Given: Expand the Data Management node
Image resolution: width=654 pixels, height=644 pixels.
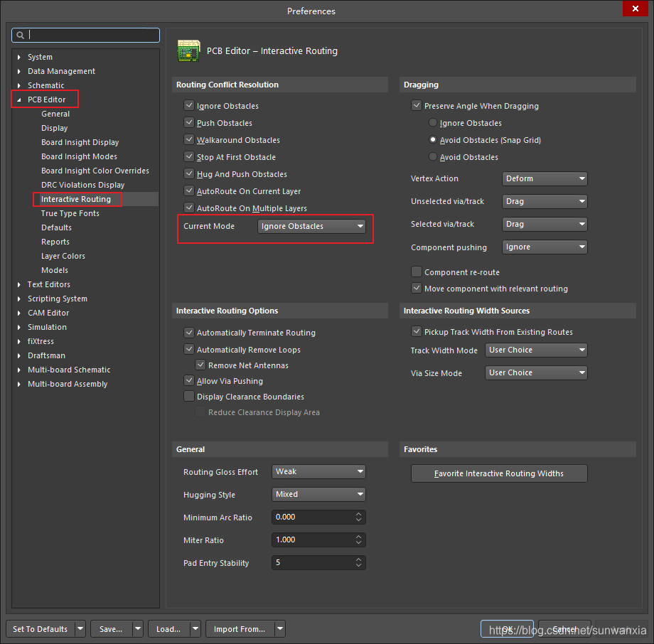Looking at the screenshot, I should [x=18, y=71].
